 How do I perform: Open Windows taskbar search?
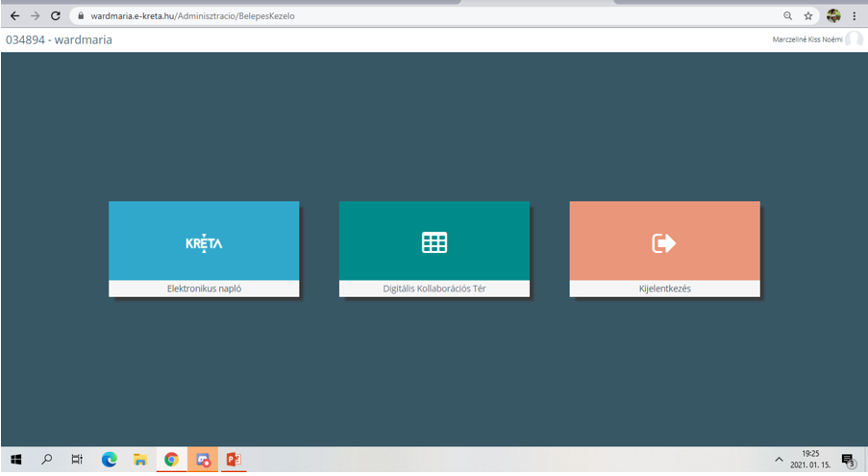[x=47, y=460]
